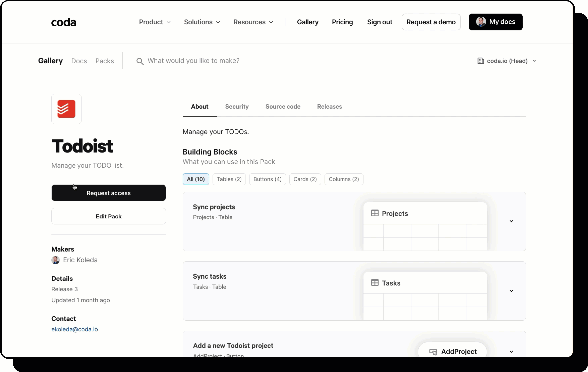
Task: Click the Projects table icon
Action: (375, 213)
